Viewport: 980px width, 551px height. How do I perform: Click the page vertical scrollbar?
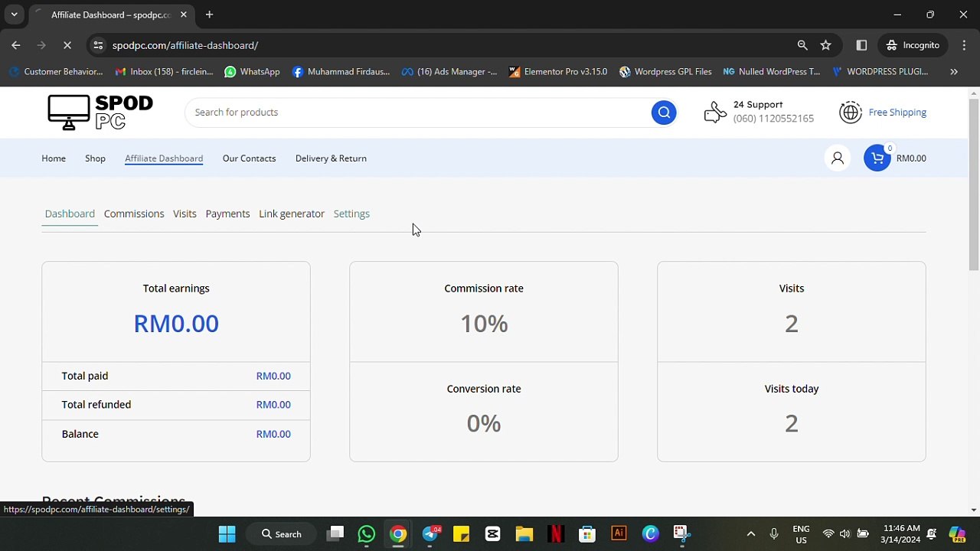(x=974, y=184)
